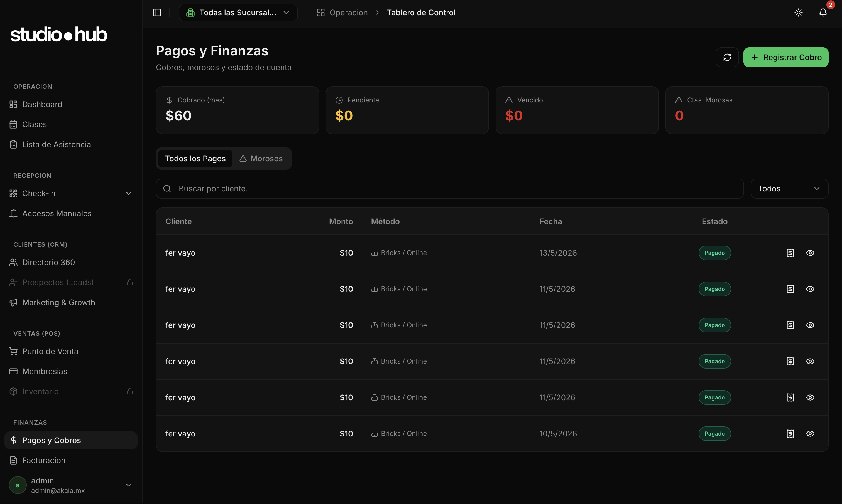This screenshot has height=504, width=842.
Task: Click the Registrar Cobro button
Action: (785, 57)
